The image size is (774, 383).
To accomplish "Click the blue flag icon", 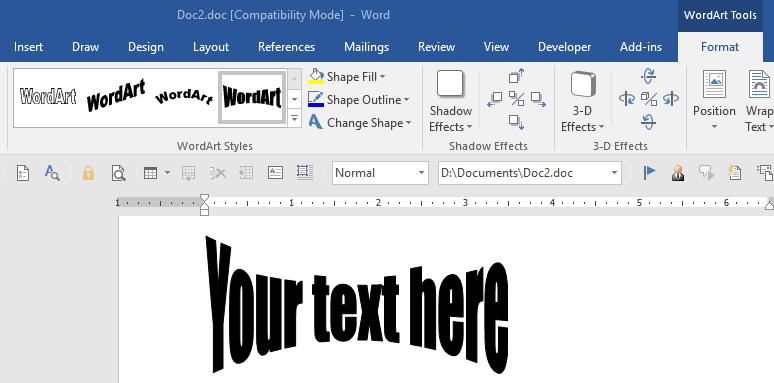I will (x=650, y=173).
